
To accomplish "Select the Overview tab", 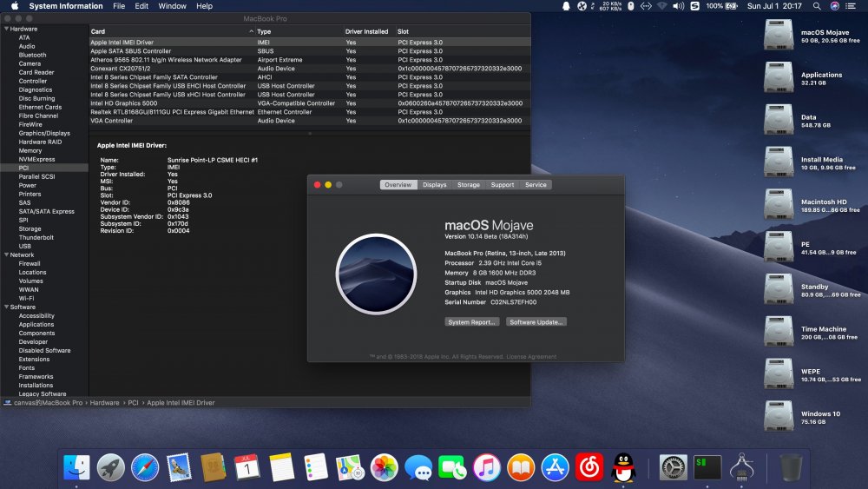I will point(398,185).
